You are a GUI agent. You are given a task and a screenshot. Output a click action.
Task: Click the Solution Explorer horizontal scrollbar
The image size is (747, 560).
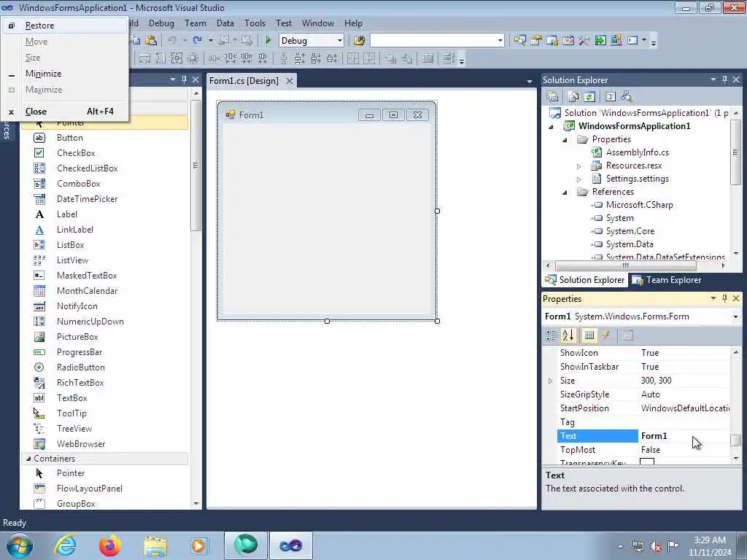click(625, 265)
